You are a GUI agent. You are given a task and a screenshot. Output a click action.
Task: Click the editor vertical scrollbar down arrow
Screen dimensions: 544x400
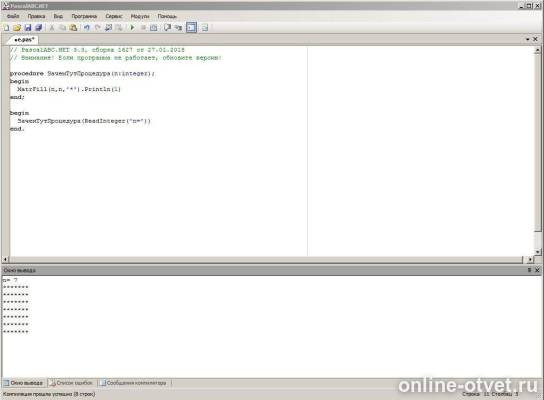[537, 252]
